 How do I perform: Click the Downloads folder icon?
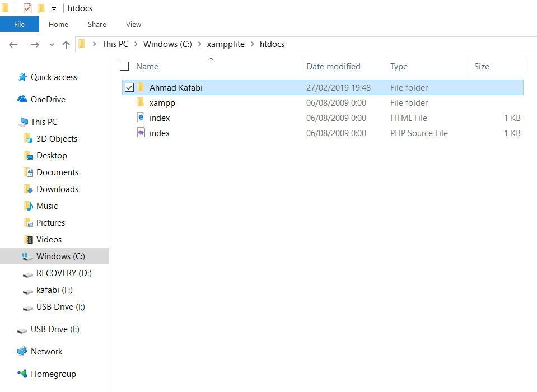[29, 189]
